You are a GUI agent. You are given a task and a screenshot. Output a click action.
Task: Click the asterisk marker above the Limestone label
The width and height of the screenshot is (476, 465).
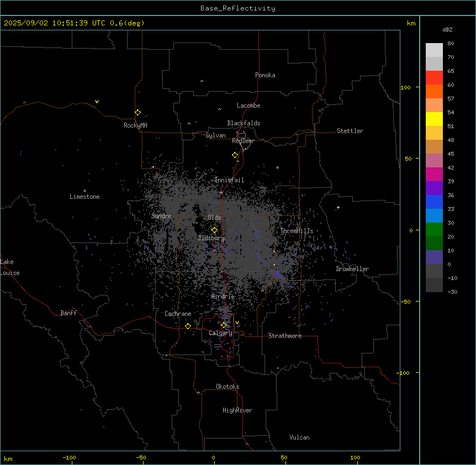pyautogui.click(x=84, y=191)
